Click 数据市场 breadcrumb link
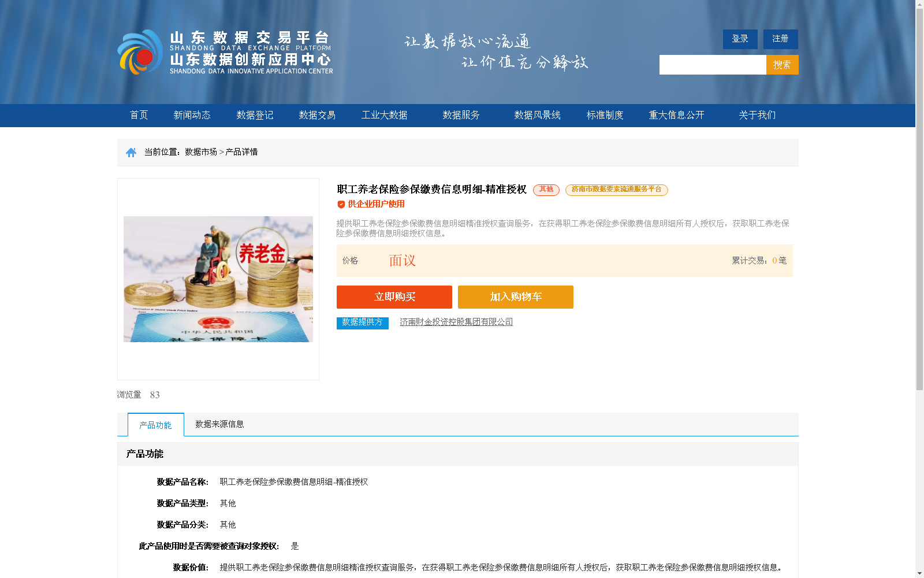The height and width of the screenshot is (578, 924). tap(201, 152)
